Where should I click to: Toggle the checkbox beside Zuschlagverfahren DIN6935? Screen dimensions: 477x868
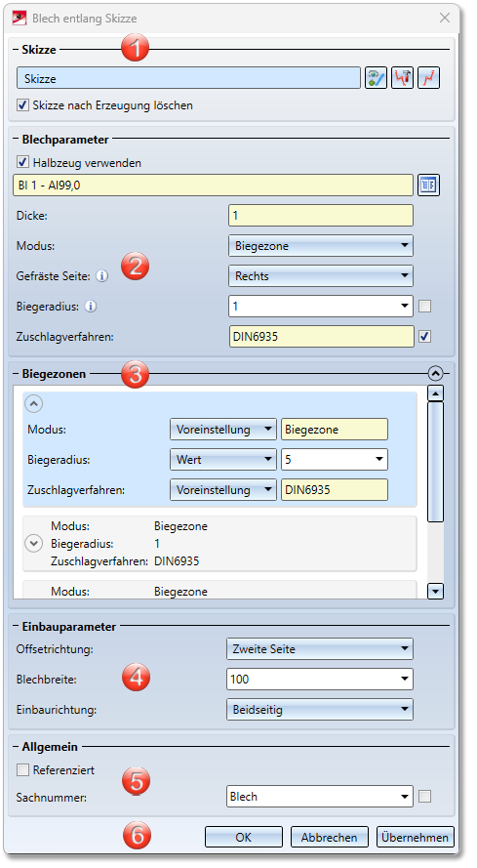(425, 336)
